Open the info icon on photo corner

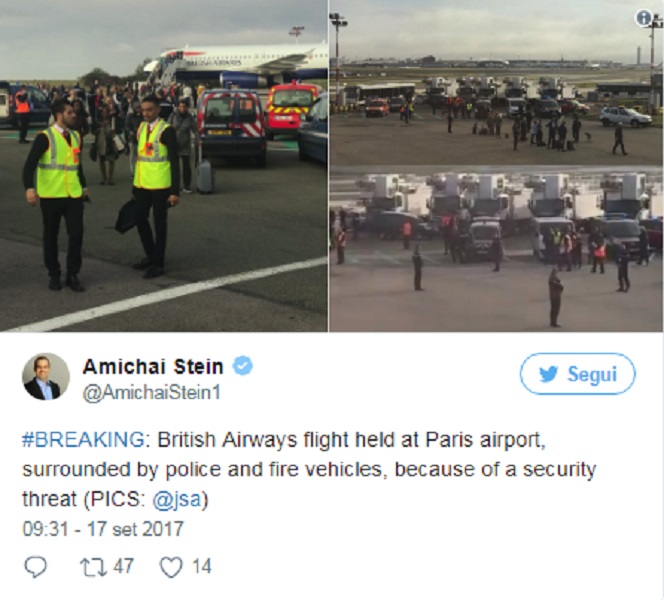pyautogui.click(x=644, y=18)
